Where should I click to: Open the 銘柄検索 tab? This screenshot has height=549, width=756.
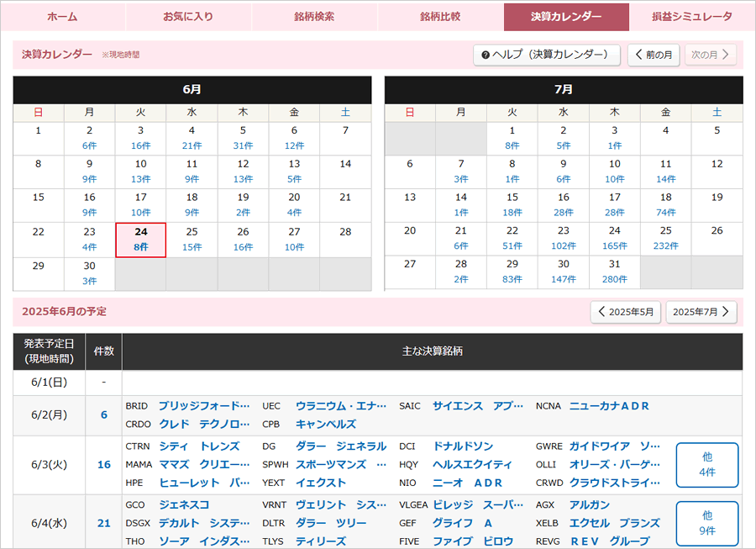coord(314,17)
